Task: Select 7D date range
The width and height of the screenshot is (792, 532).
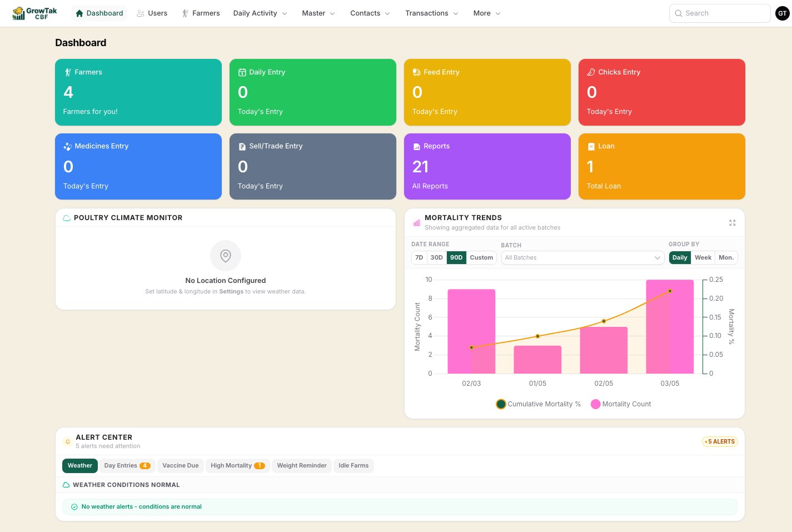Action: coord(419,257)
